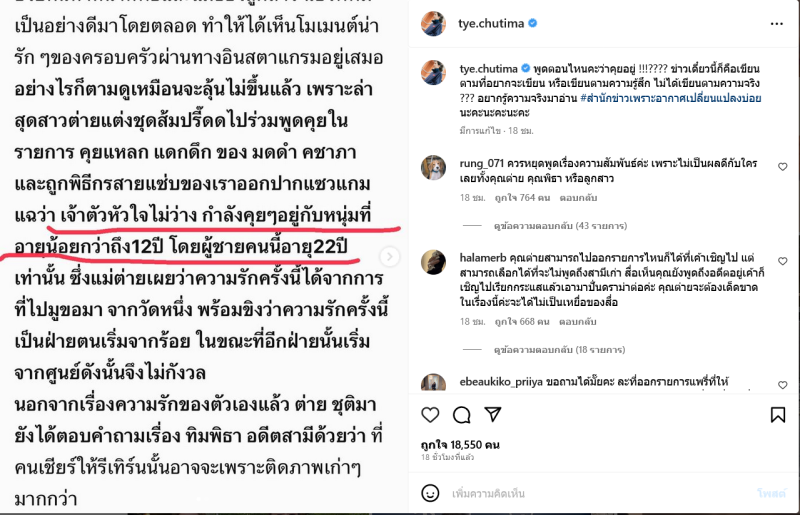
Task: Open emoji picker smiley icon
Action: coord(430,493)
